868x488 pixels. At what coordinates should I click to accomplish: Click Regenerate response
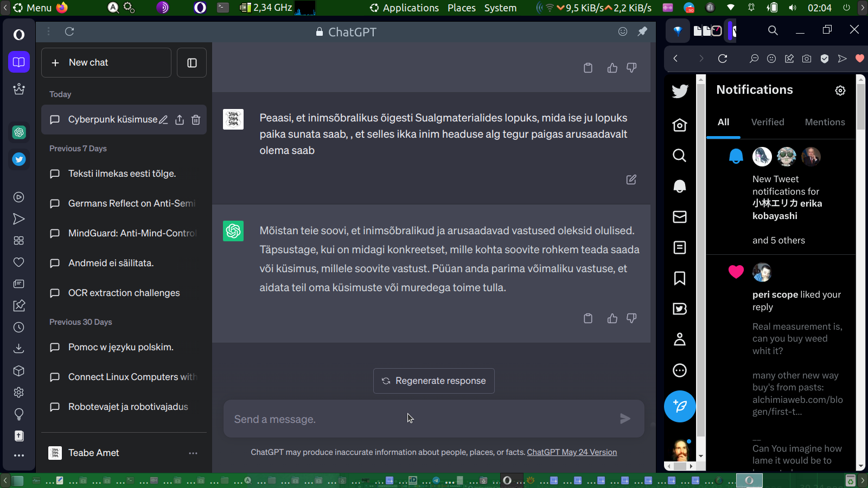[x=434, y=381]
